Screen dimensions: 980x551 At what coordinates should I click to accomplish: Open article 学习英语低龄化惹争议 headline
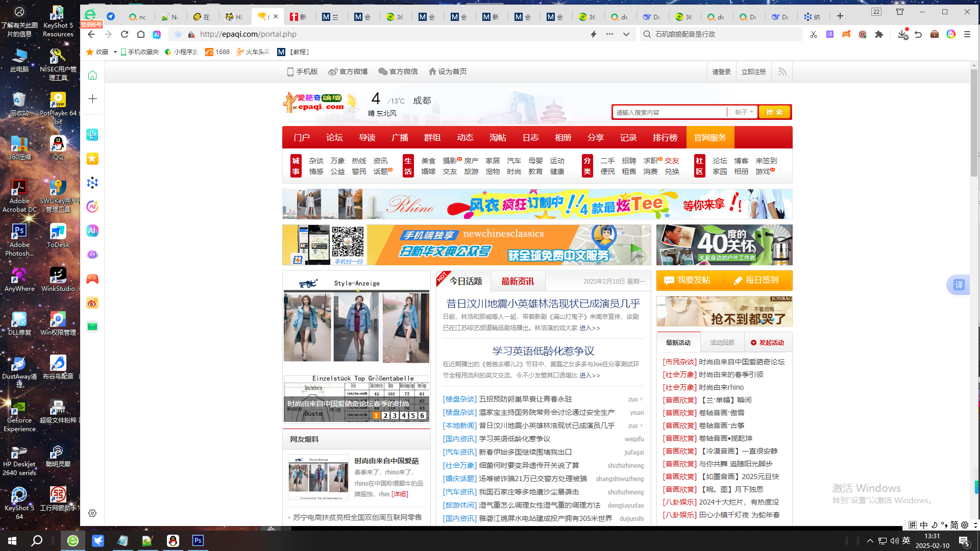[543, 351]
